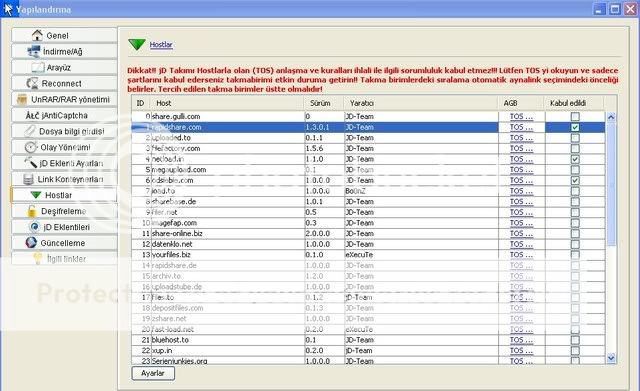Screen dimensions: 640x391
Task: Click the Reconnect sidebar icon
Action: click(32, 83)
